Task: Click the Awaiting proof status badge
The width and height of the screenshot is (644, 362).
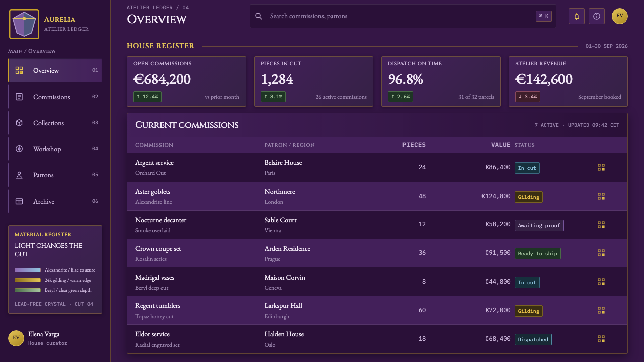Action: [x=539, y=225]
